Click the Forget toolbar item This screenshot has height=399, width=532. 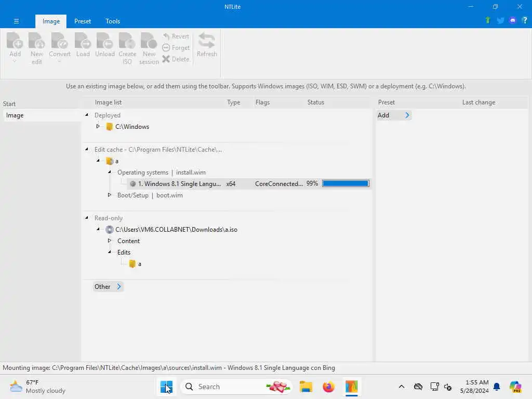click(x=176, y=48)
